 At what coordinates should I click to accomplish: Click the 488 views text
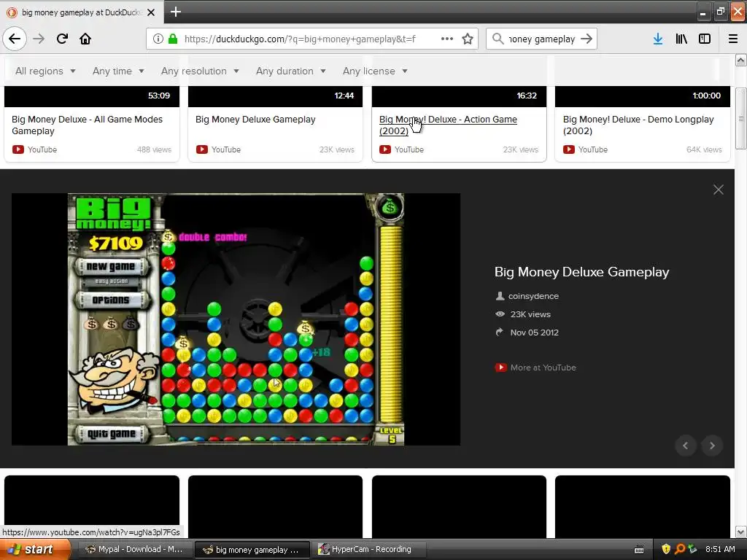[154, 149]
